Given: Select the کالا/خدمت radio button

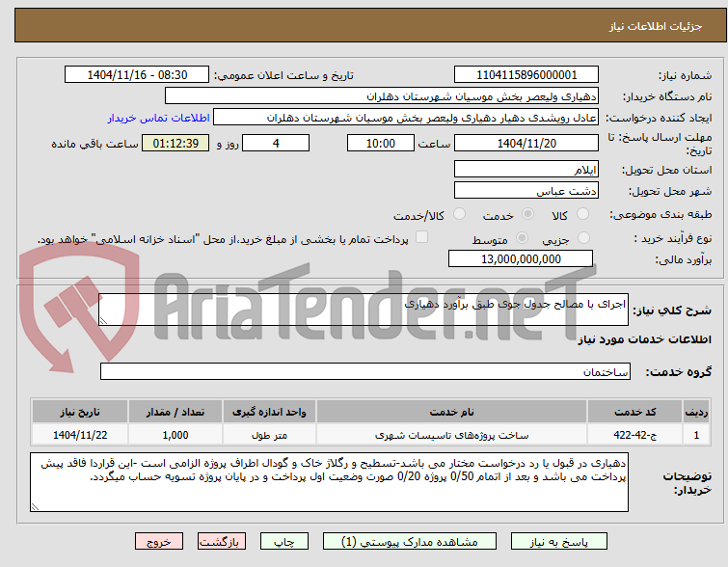Looking at the screenshot, I should pyautogui.click(x=459, y=214).
